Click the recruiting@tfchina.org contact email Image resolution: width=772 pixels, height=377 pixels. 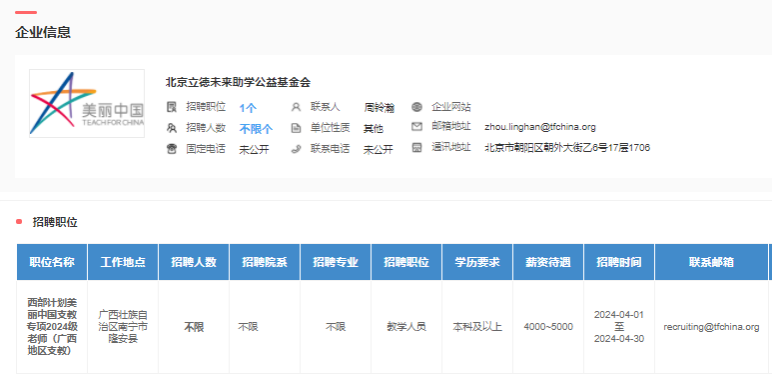point(711,327)
